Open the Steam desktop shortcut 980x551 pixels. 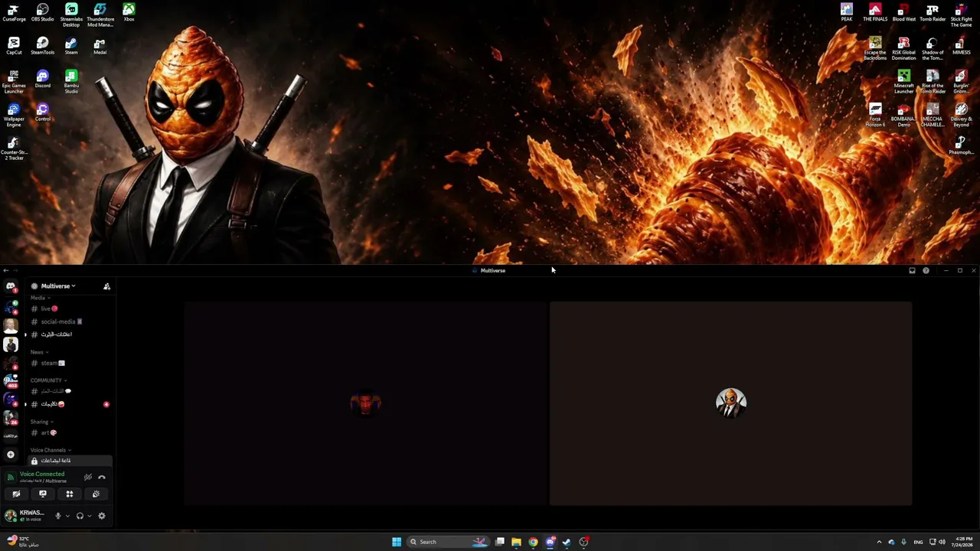pyautogui.click(x=71, y=46)
